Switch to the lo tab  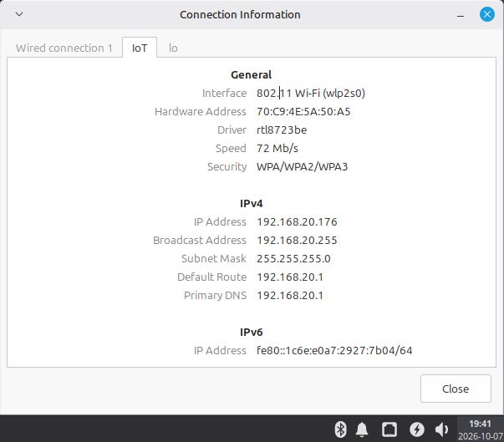tap(173, 48)
